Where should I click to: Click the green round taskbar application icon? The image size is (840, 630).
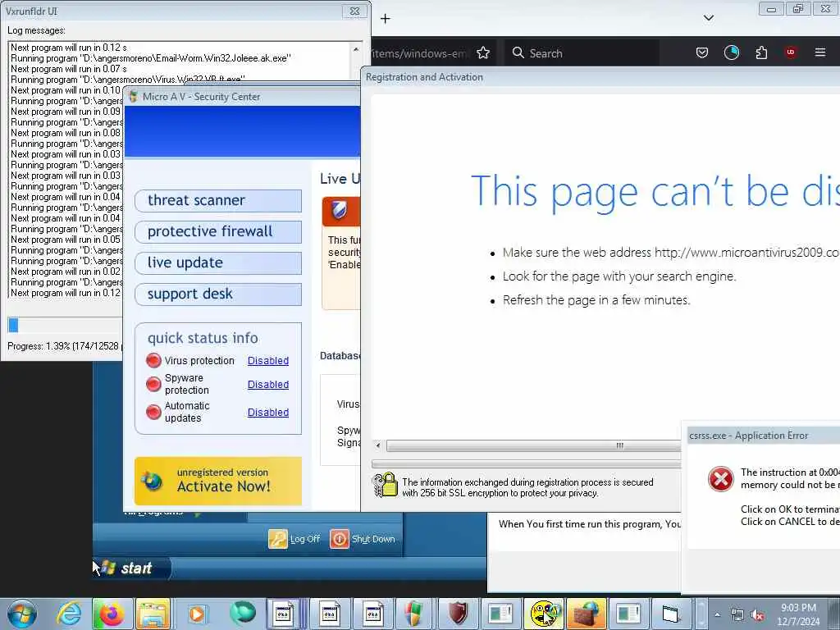[243, 614]
